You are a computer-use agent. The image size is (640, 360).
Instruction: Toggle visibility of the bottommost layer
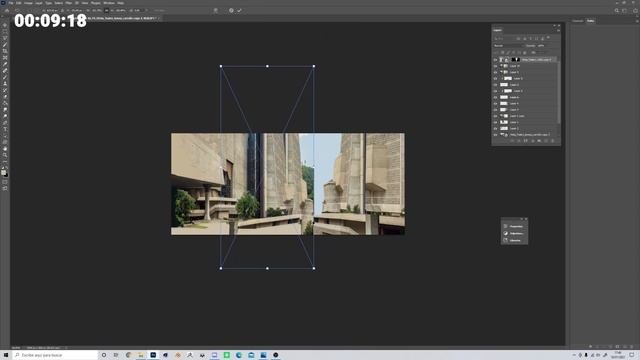point(496,134)
